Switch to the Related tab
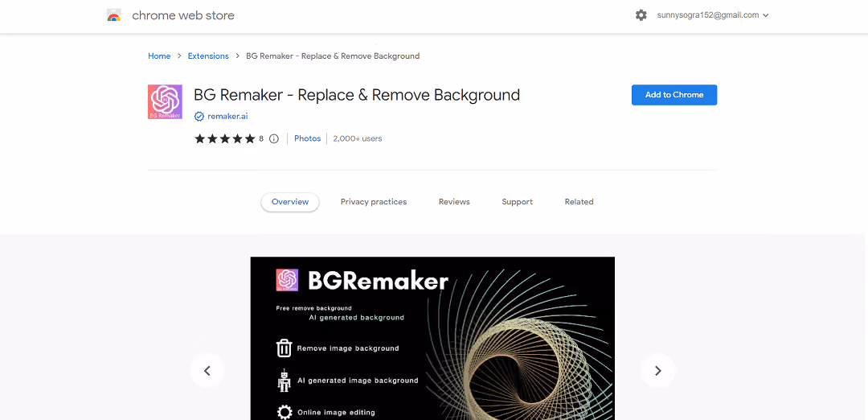The height and width of the screenshot is (420, 868). 579,202
